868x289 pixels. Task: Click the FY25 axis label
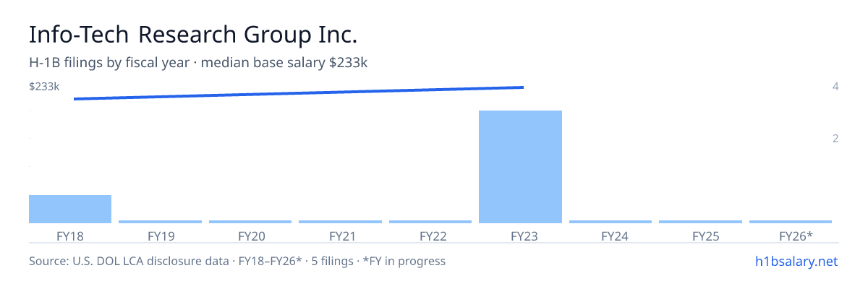(x=700, y=236)
